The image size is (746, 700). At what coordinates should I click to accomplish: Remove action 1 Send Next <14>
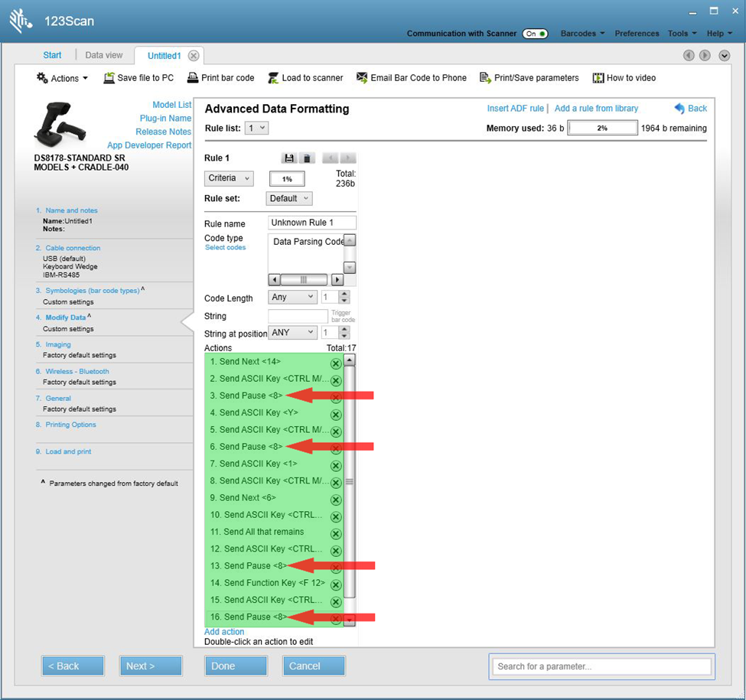(336, 363)
